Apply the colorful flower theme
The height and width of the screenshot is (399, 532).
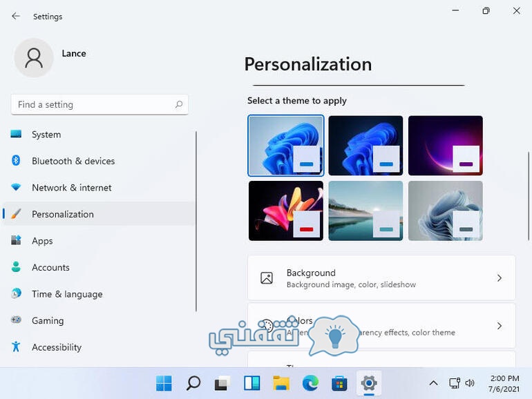click(x=285, y=211)
